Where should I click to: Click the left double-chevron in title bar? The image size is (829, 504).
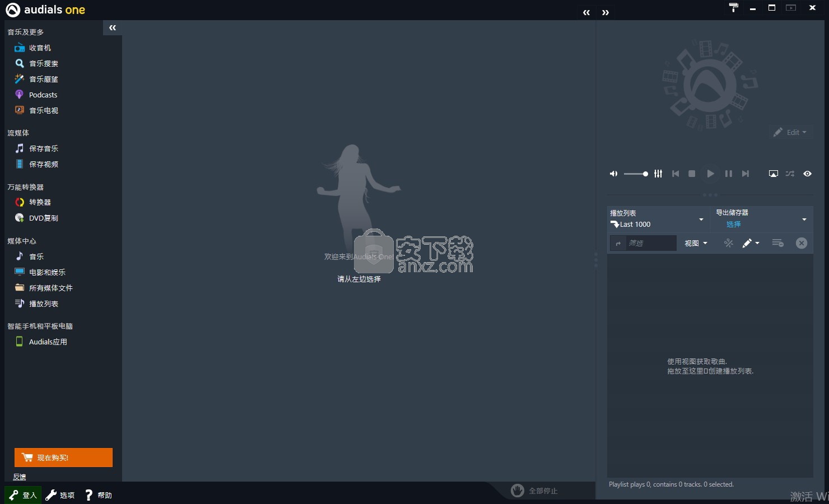pyautogui.click(x=586, y=12)
